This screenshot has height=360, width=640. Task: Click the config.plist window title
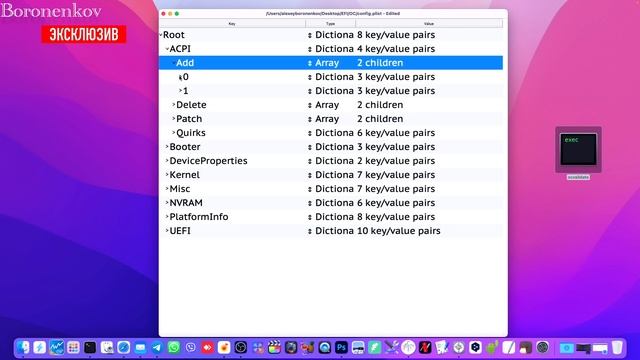click(x=333, y=13)
